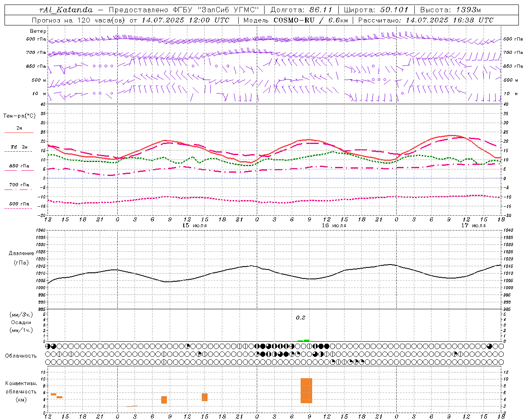Viewport: 525px width, 420px height.
Task: Click the 850 гПа temperature legend entry
Action: click(x=19, y=166)
